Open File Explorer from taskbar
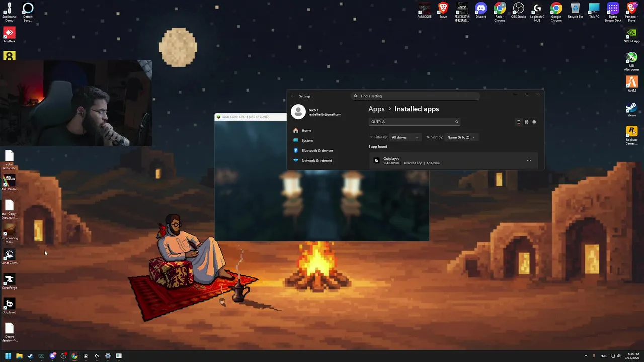The image size is (644, 362). pyautogui.click(x=19, y=356)
